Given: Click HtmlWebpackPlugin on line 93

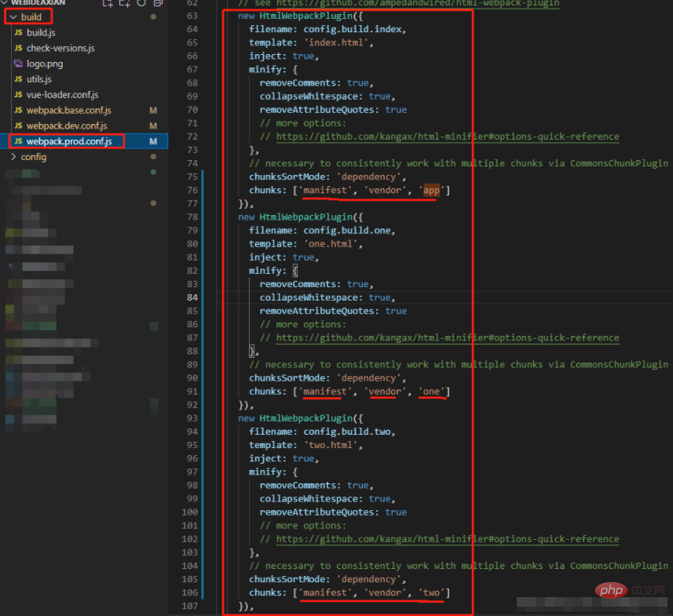Looking at the screenshot, I should pos(306,418).
